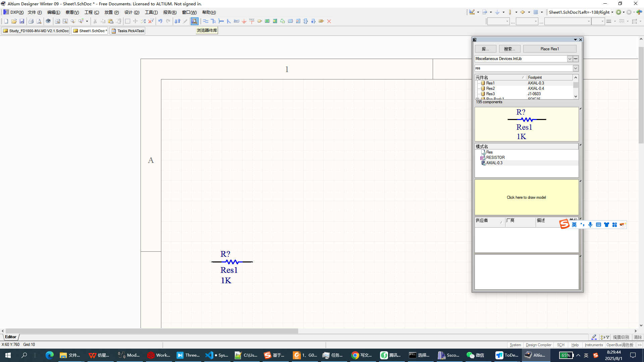Create a new document with toolbar icon
This screenshot has width=644, height=362.
(x=6, y=21)
